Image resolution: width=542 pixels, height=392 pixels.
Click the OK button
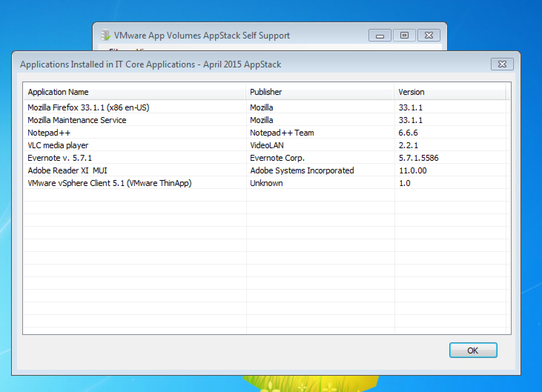[473, 350]
